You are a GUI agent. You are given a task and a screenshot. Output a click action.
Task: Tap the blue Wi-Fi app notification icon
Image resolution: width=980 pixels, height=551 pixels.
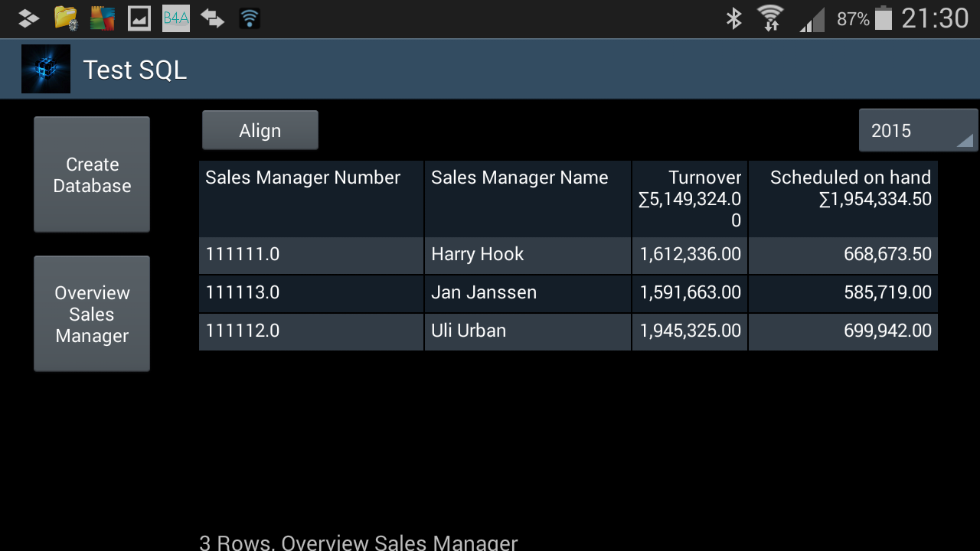250,18
